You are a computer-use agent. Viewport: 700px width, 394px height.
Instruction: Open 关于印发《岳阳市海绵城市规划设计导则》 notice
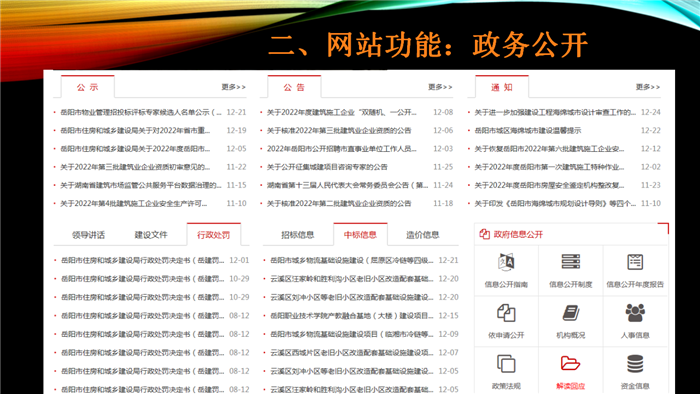point(555,203)
